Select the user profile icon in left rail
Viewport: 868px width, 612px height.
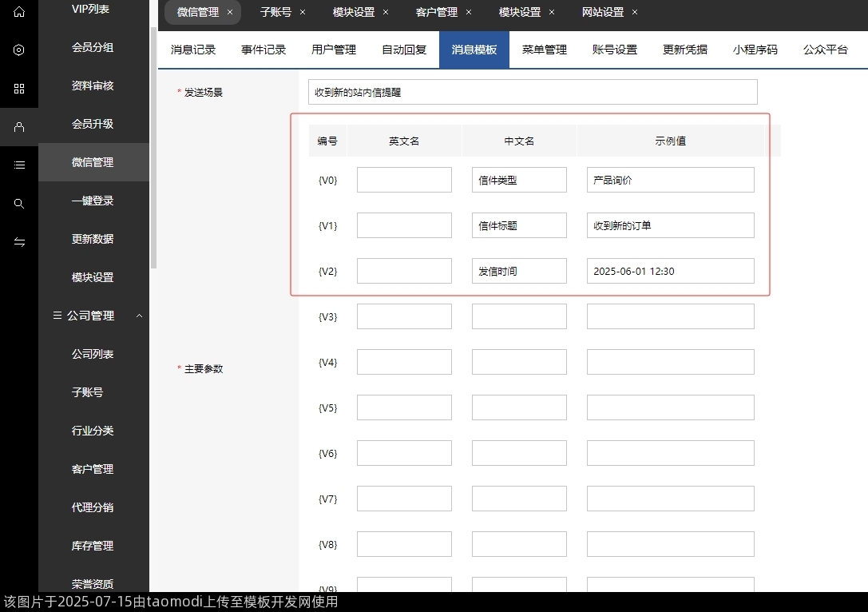click(19, 127)
